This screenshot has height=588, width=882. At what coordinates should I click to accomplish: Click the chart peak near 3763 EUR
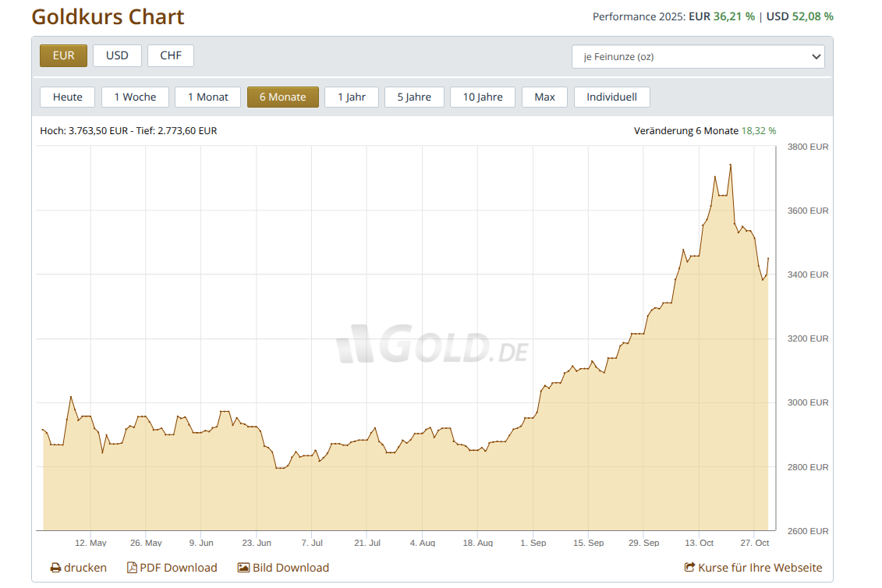click(730, 165)
